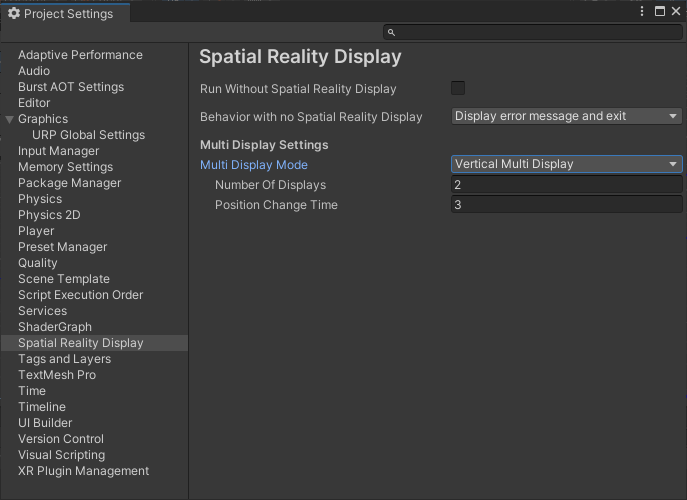Select Input Manager

coord(58,151)
